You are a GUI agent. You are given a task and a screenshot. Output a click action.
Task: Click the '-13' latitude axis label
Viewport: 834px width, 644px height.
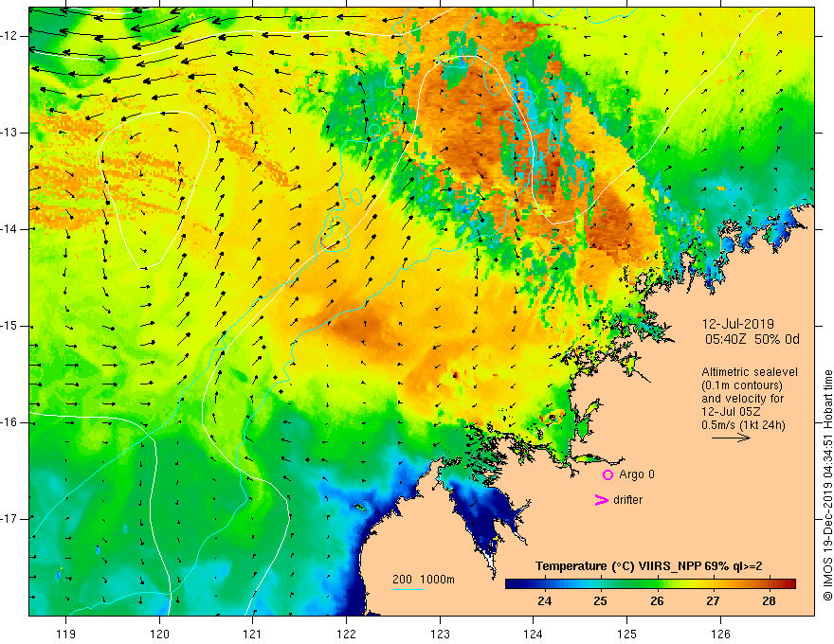10,133
